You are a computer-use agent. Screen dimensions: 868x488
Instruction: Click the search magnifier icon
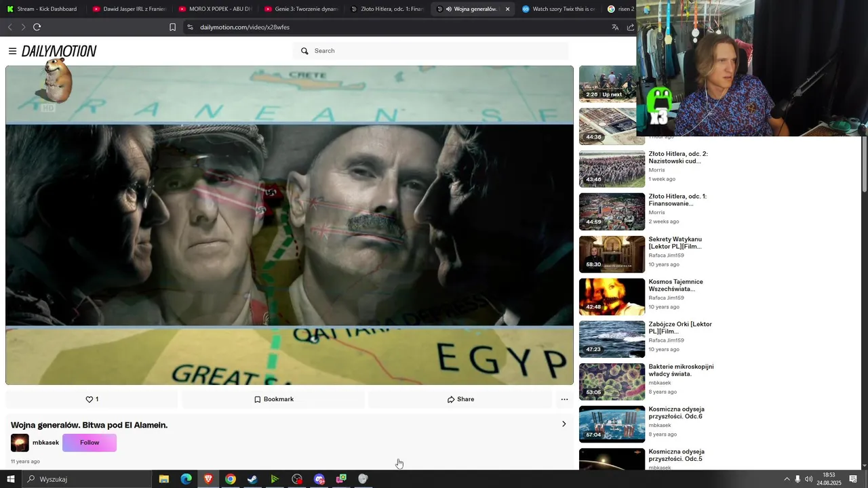(304, 51)
